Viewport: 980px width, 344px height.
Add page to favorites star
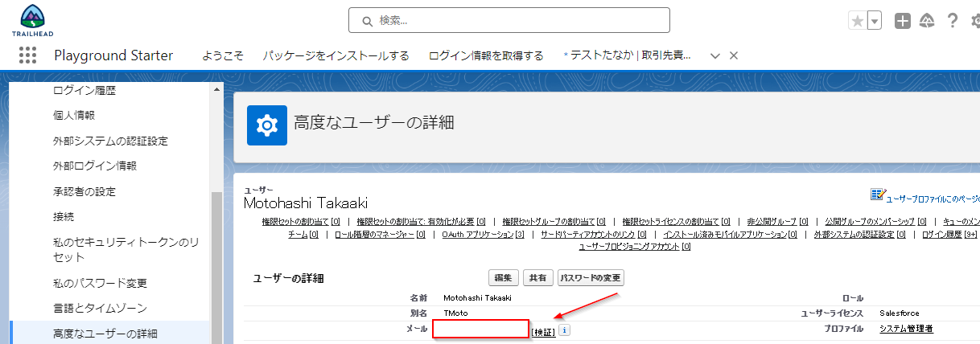tap(858, 21)
